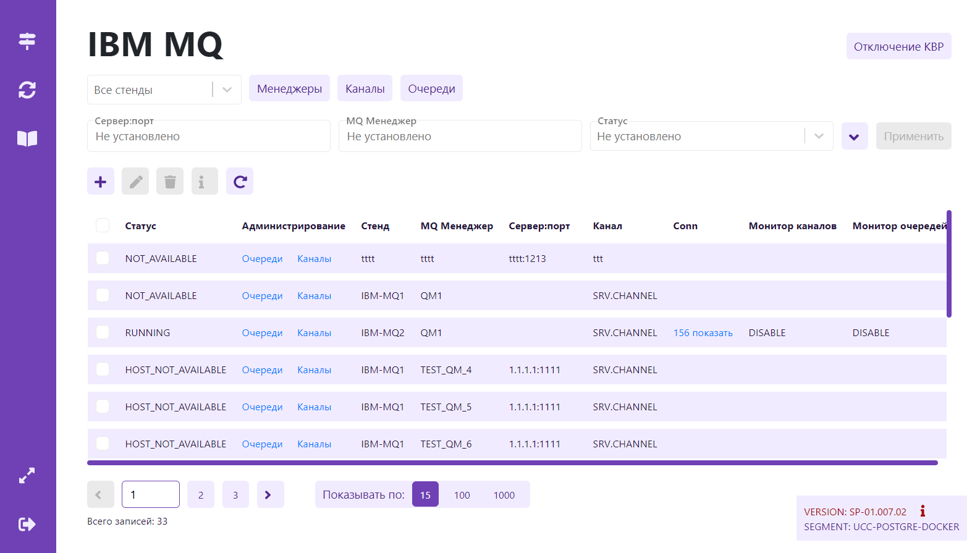
Task: Expand additional filters with the chevron button
Action: [x=855, y=137]
